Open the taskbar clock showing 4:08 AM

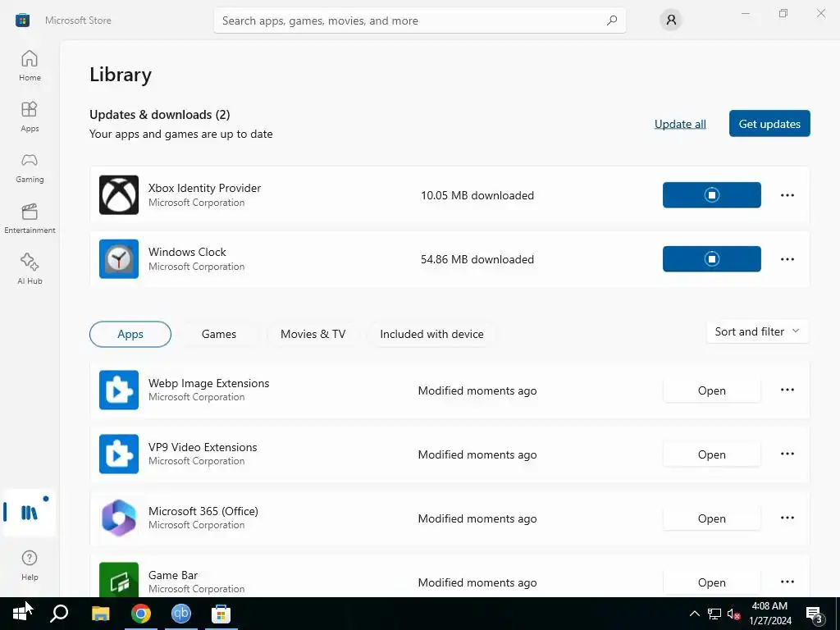point(769,614)
